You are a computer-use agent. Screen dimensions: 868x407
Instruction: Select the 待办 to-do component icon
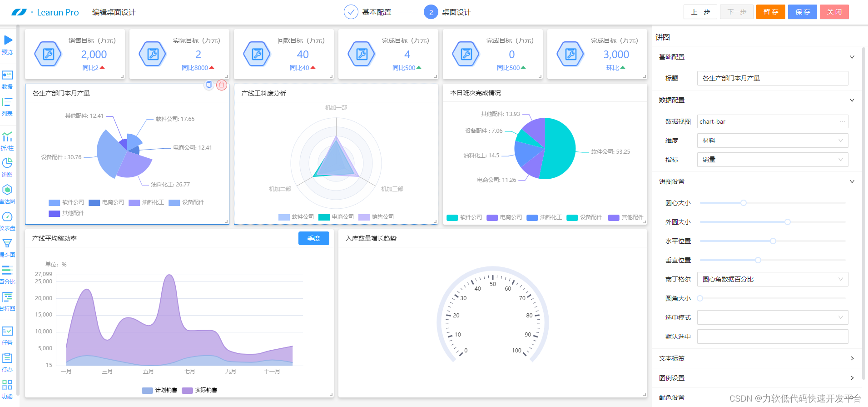click(x=7, y=358)
